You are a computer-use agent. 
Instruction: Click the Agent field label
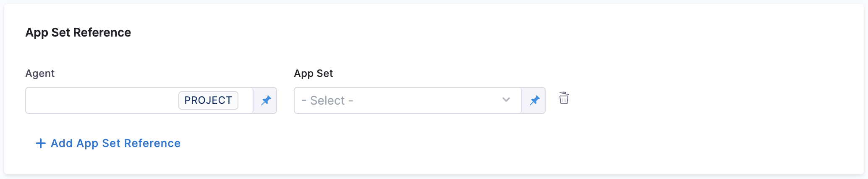click(x=40, y=74)
